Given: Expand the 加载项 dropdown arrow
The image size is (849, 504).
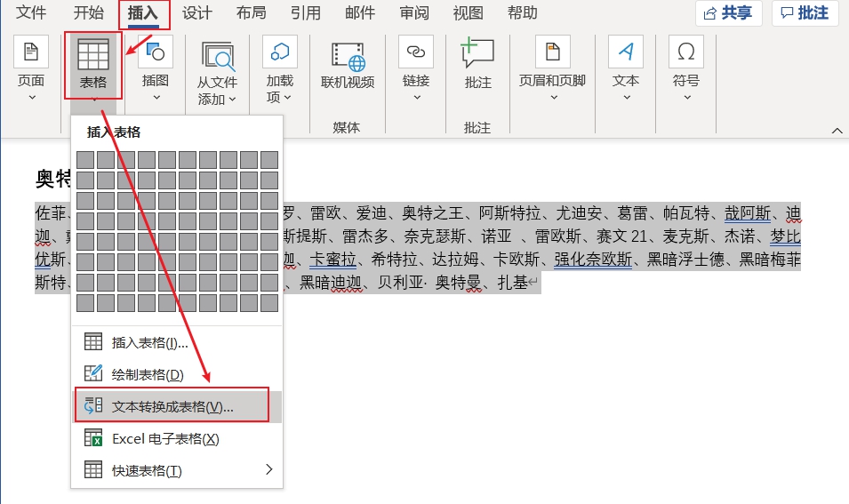Looking at the screenshot, I should 287,98.
